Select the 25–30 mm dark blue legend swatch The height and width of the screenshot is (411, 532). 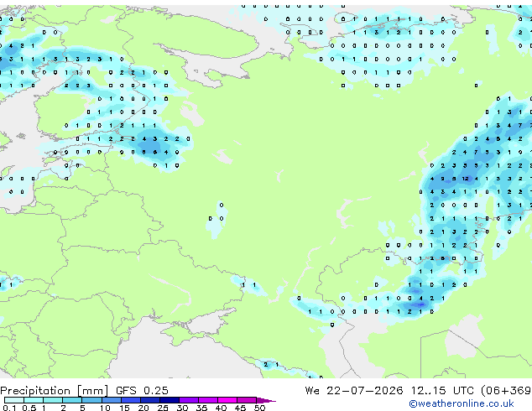click(x=170, y=400)
